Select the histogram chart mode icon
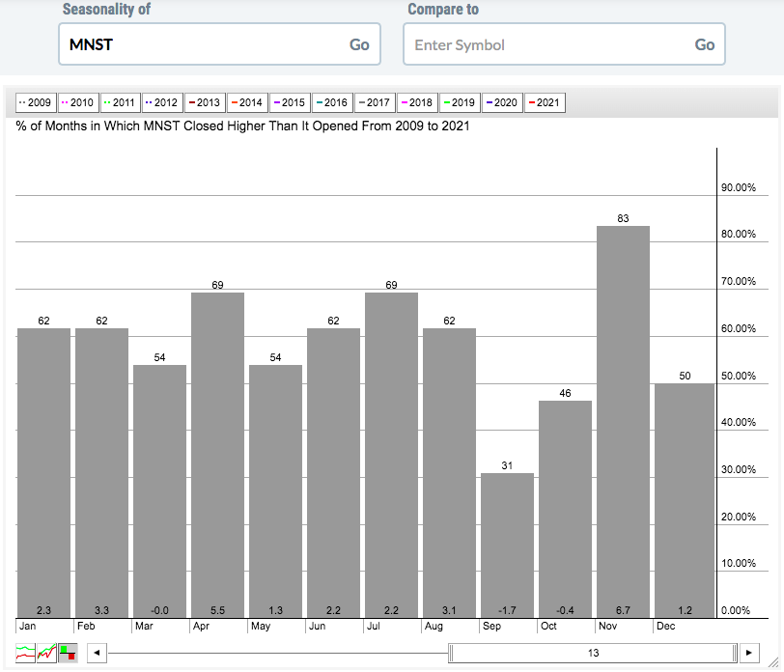This screenshot has width=784, height=672. [x=68, y=654]
